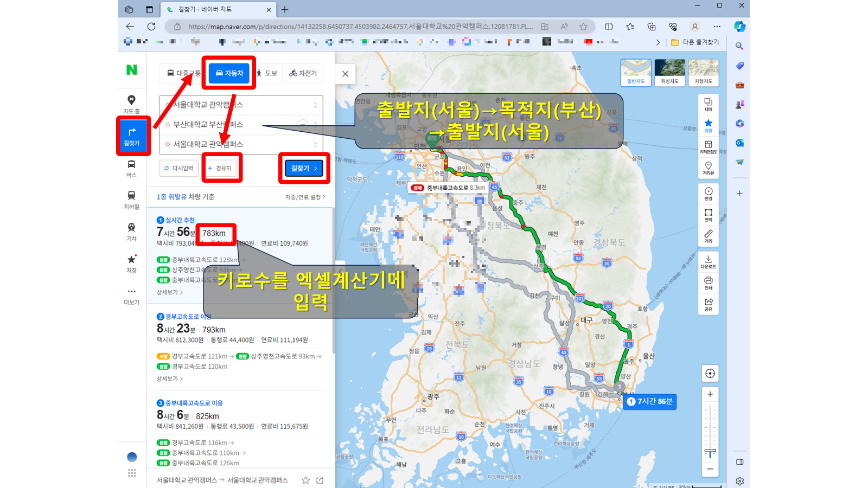Expand 상세보기 for the 실시간 추천 route

(x=169, y=292)
